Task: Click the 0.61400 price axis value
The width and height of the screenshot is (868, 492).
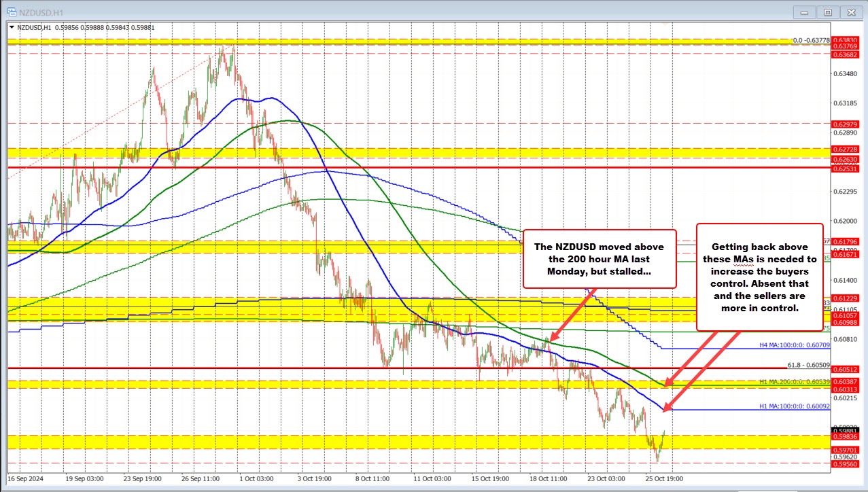Action: tap(847, 280)
